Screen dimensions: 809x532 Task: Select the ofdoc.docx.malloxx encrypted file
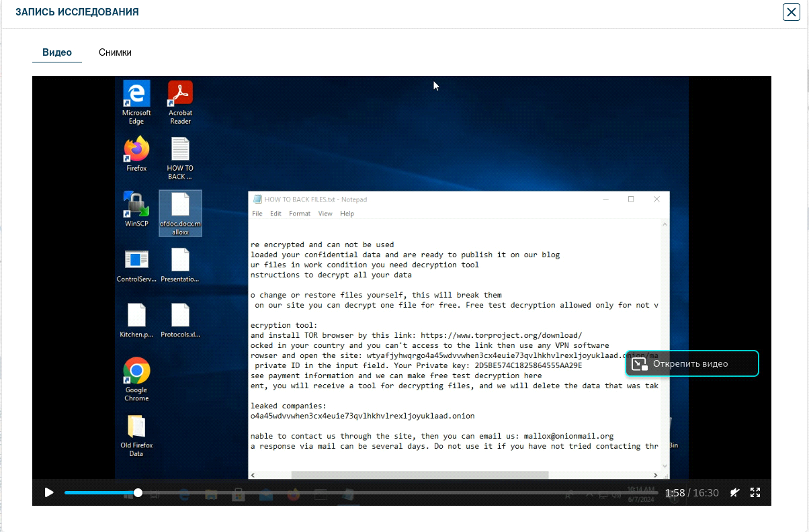(180, 212)
